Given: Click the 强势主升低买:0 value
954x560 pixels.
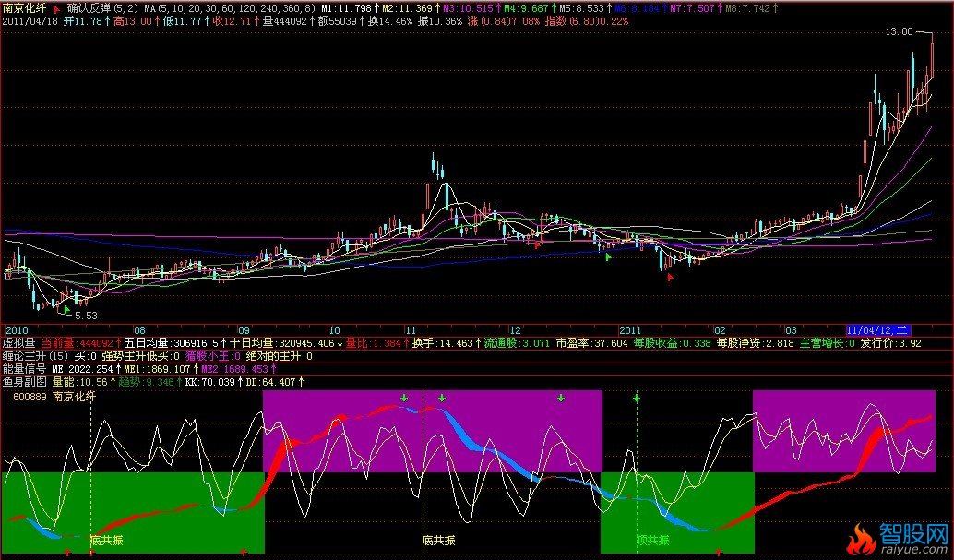Looking at the screenshot, I should pos(140,356).
